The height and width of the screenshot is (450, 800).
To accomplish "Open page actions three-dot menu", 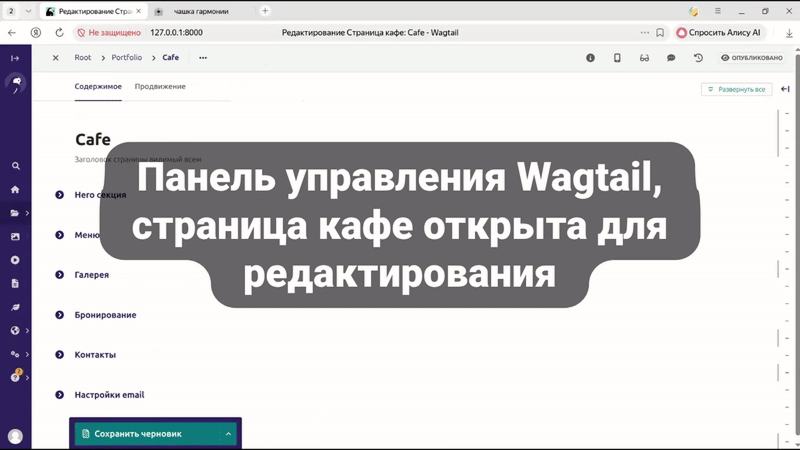I will [x=203, y=58].
